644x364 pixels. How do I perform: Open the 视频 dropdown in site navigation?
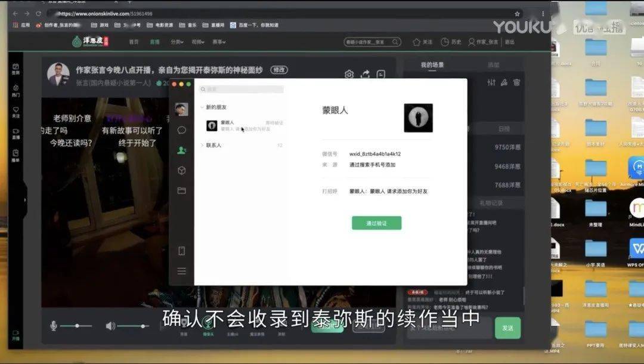[198, 42]
